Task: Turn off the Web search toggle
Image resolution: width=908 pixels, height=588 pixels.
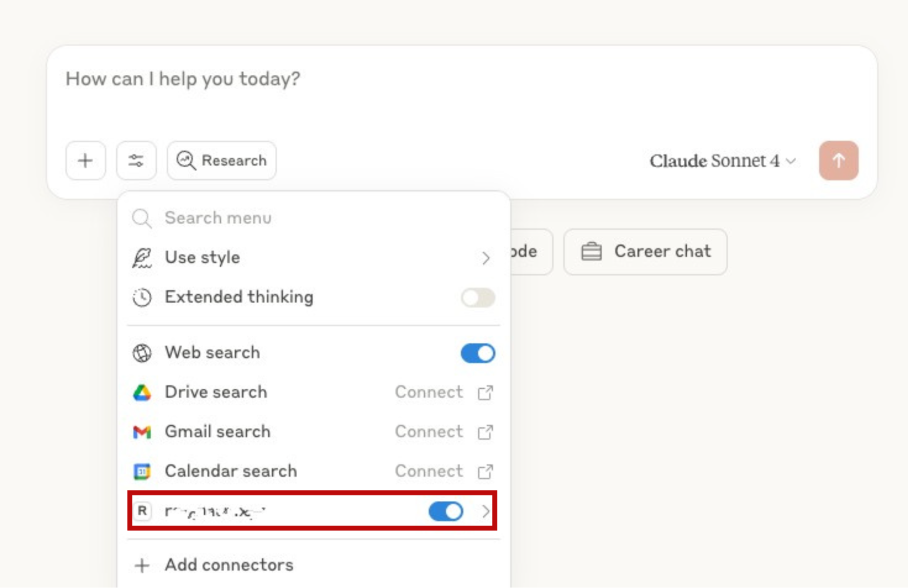Action: coord(478,353)
